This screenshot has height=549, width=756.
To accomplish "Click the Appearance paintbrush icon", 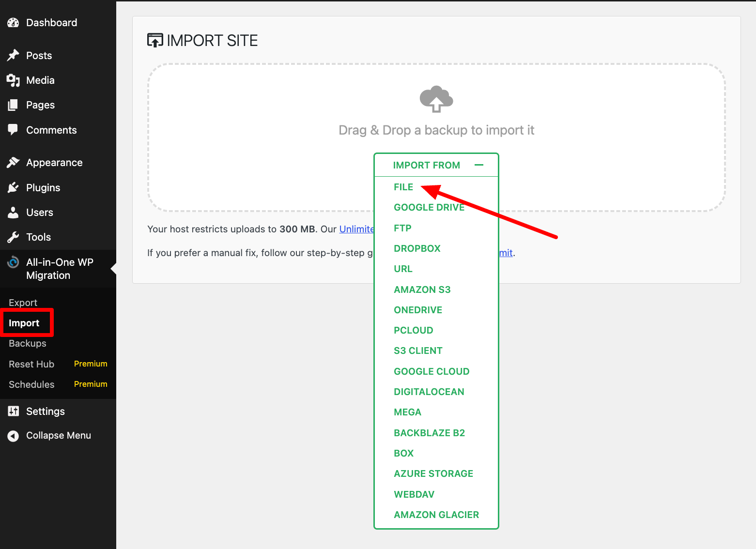I will click(x=13, y=163).
